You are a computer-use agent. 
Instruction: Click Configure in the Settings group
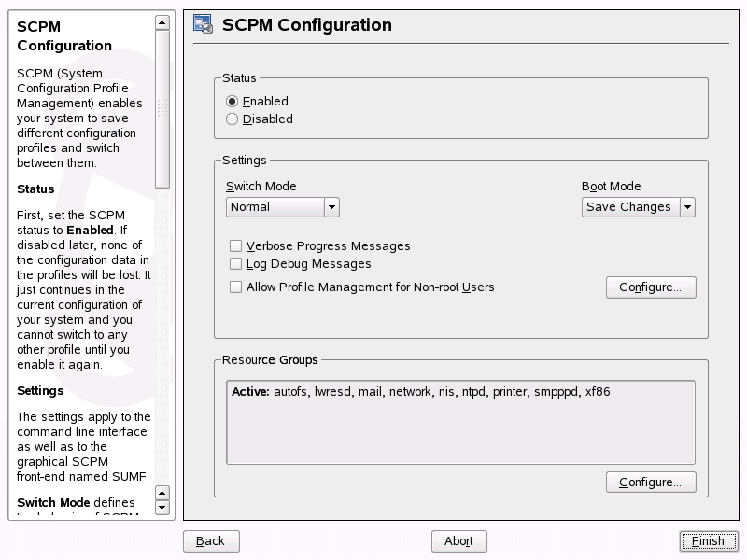point(651,287)
